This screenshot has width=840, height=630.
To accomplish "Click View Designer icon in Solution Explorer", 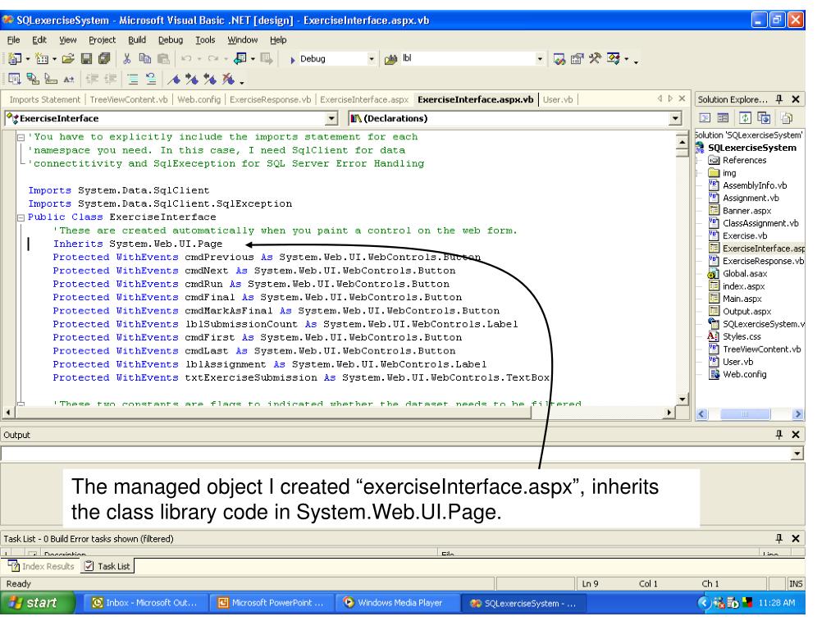I will (x=724, y=118).
